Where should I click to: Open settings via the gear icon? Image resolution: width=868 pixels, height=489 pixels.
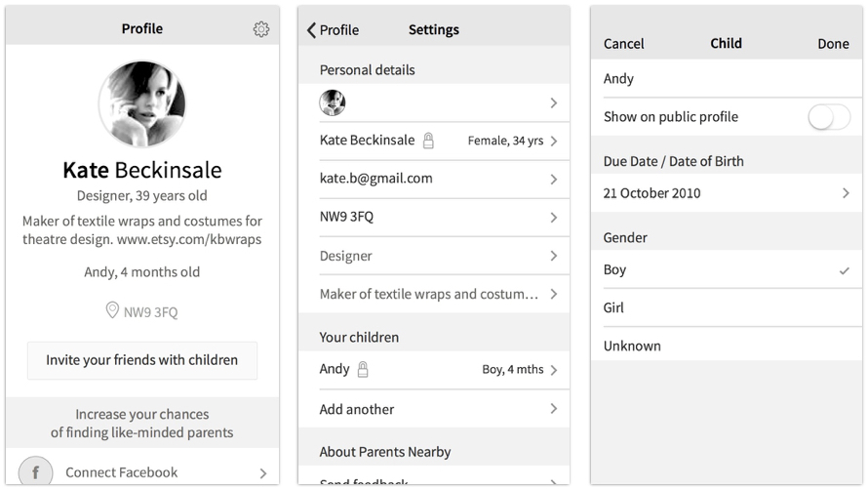click(260, 29)
